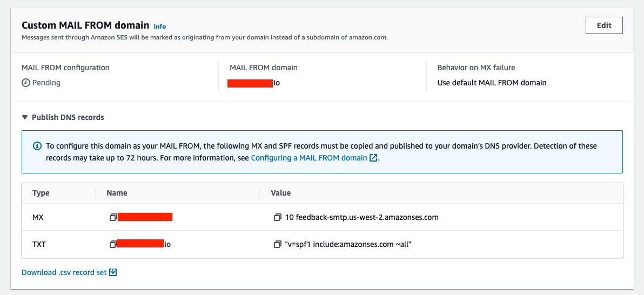Click the Pending status clock icon
Viewport: 644px width, 295px height.
25,83
